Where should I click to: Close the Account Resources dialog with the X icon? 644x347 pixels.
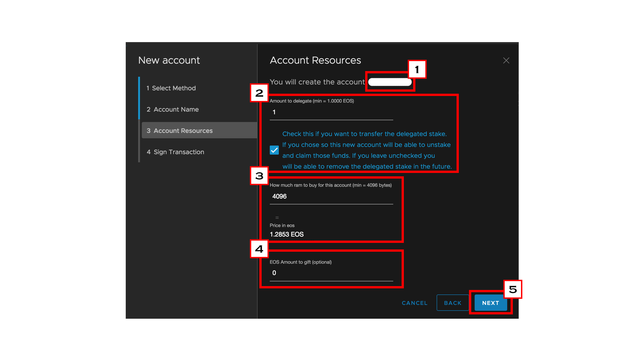point(506,60)
